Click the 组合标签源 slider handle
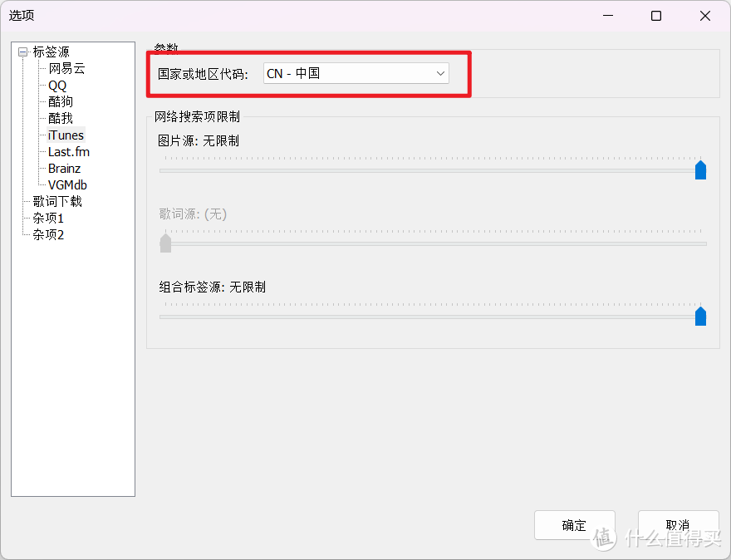Screen dimensions: 731x560 click(x=700, y=316)
